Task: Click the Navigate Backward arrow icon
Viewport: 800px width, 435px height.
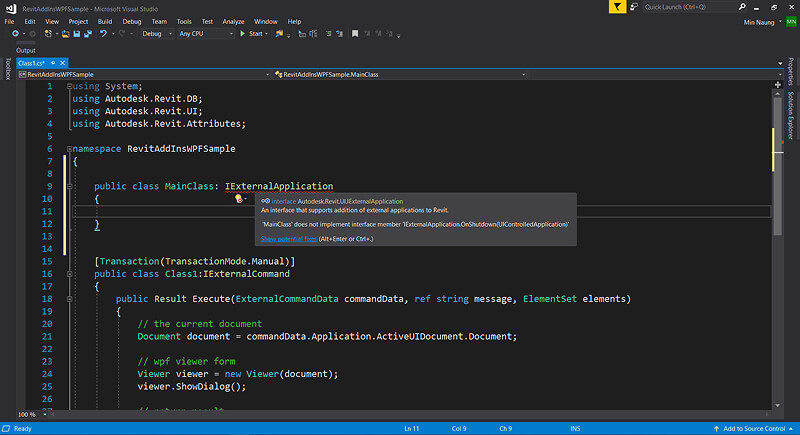Action: coord(17,33)
